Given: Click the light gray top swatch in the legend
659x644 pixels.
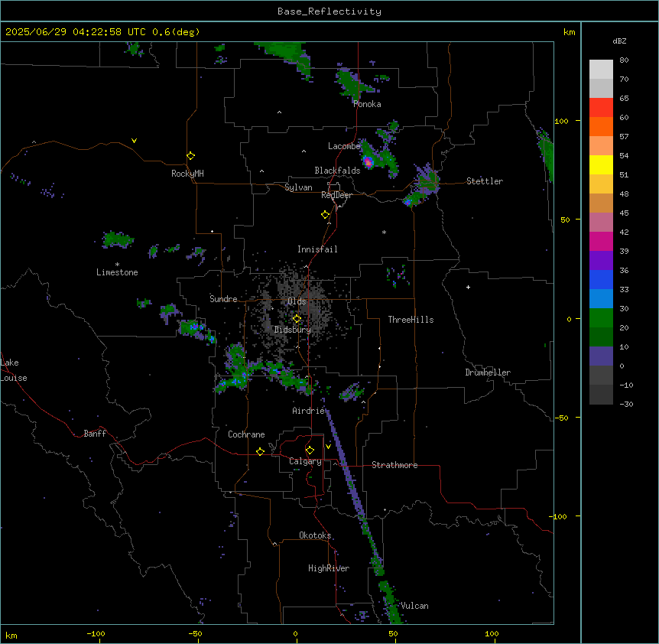Looking at the screenshot, I should (x=601, y=70).
